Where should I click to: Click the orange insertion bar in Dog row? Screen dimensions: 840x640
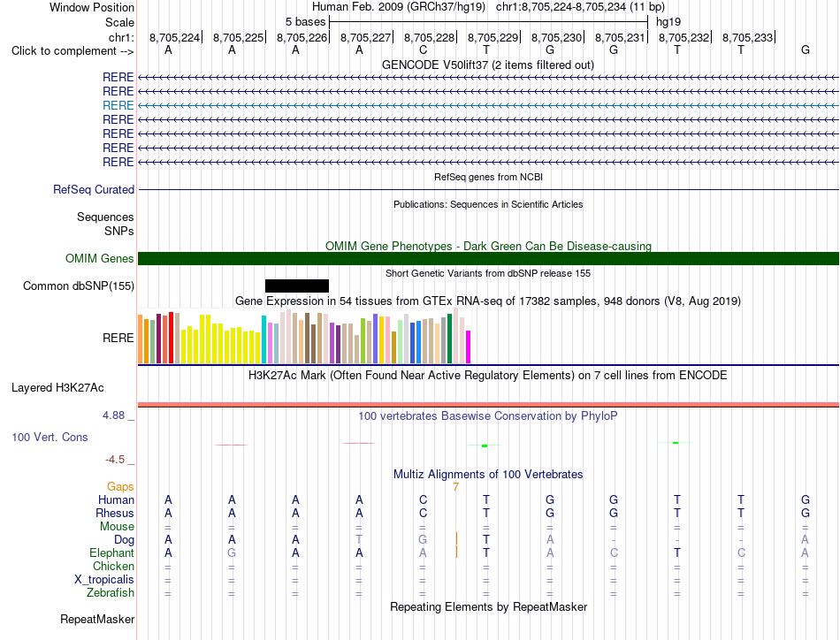456,538
